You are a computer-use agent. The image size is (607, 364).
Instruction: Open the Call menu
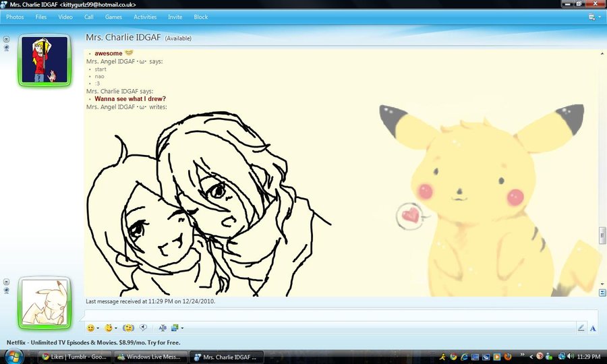click(x=88, y=17)
